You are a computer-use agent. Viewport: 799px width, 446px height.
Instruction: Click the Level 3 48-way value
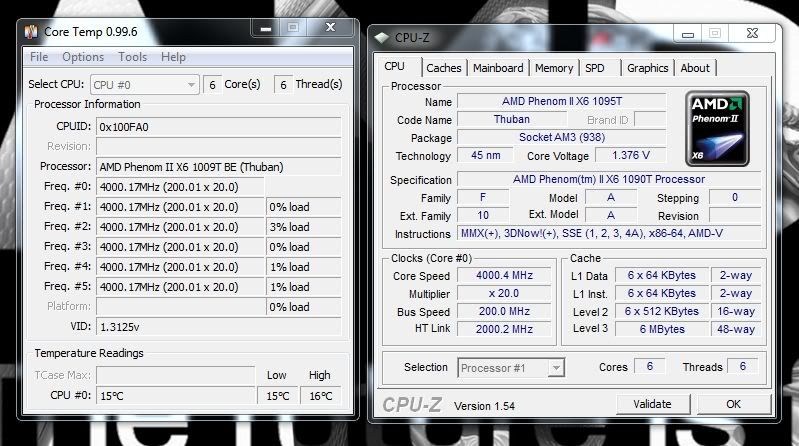point(736,329)
